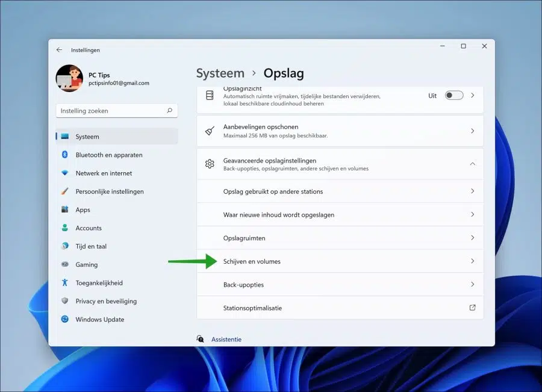
Task: Open Tijd en taal section
Action: point(117,246)
